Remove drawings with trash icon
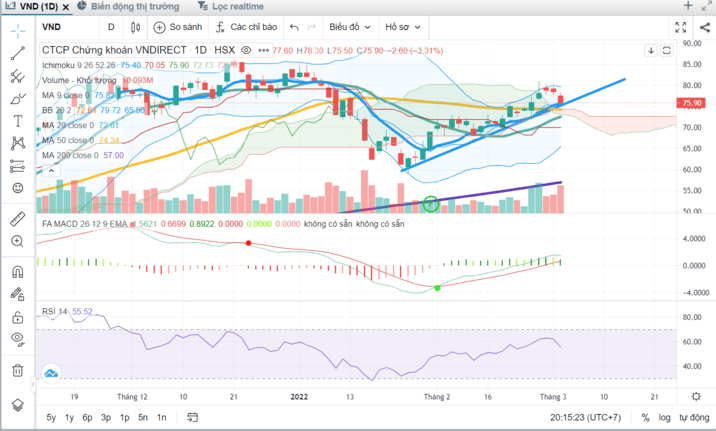Viewport: 716px width, 431px height. [17, 370]
